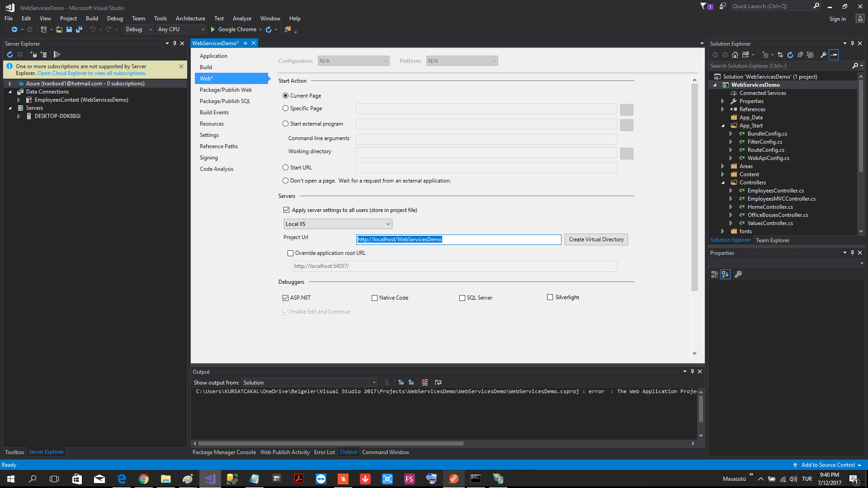868x488 pixels.
Task: Click Collapse All icon in Solution Explorer
Action: click(800, 55)
